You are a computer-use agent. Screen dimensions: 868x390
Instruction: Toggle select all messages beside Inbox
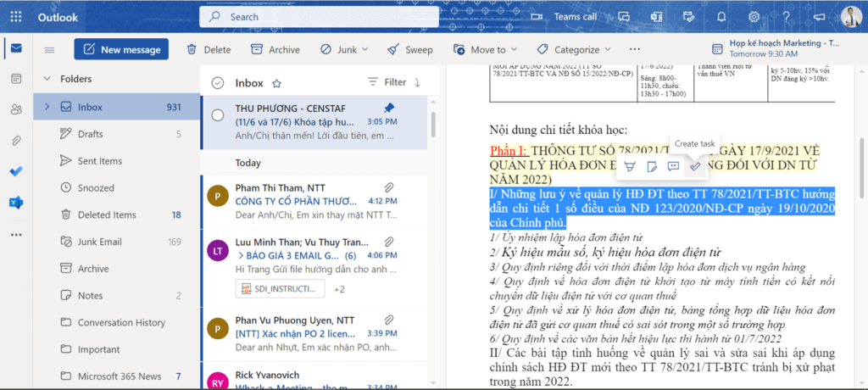coord(218,83)
